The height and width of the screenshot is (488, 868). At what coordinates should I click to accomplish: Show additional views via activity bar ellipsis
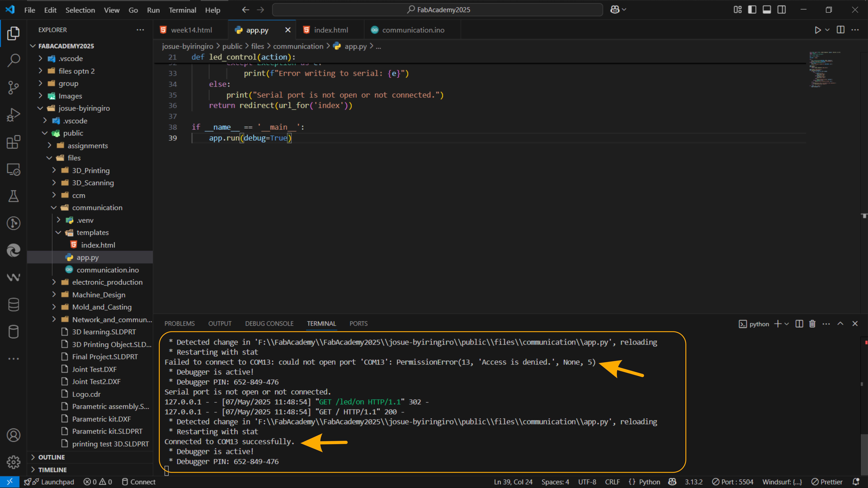point(13,359)
